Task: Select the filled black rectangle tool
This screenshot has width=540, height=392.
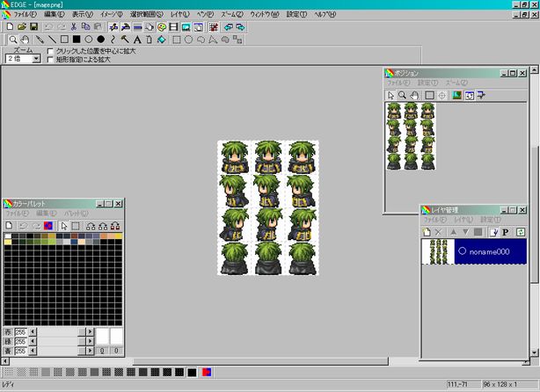Action: click(x=77, y=40)
